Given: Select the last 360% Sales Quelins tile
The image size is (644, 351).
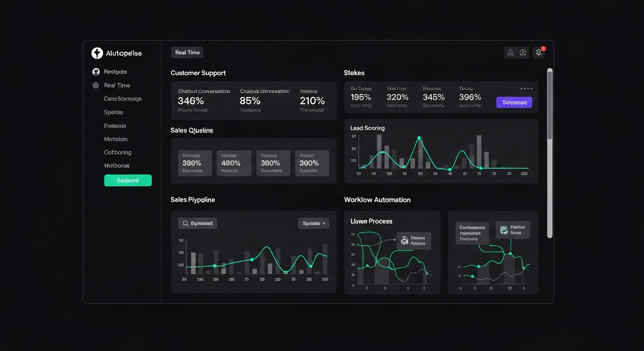Looking at the screenshot, I should (312, 163).
